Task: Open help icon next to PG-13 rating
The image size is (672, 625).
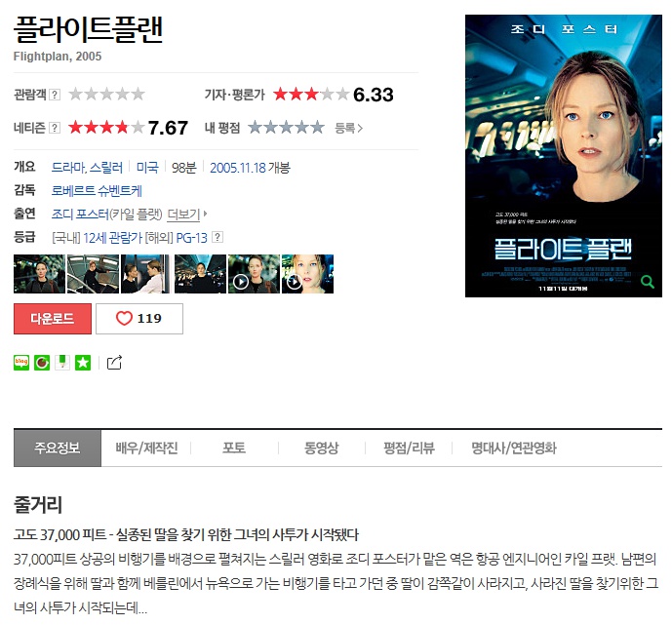Action: [x=217, y=237]
